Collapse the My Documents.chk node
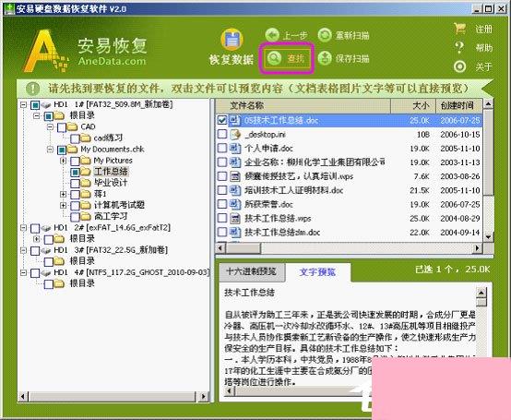Screen dimensions: 511x420 [50, 150]
